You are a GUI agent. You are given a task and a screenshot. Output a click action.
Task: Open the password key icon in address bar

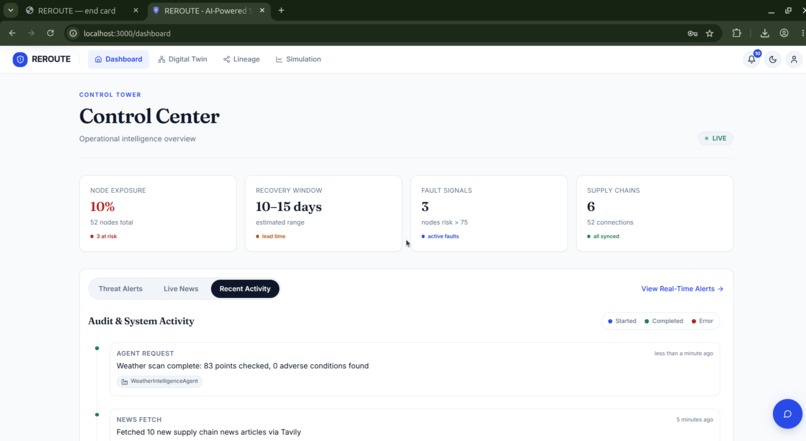coord(692,33)
